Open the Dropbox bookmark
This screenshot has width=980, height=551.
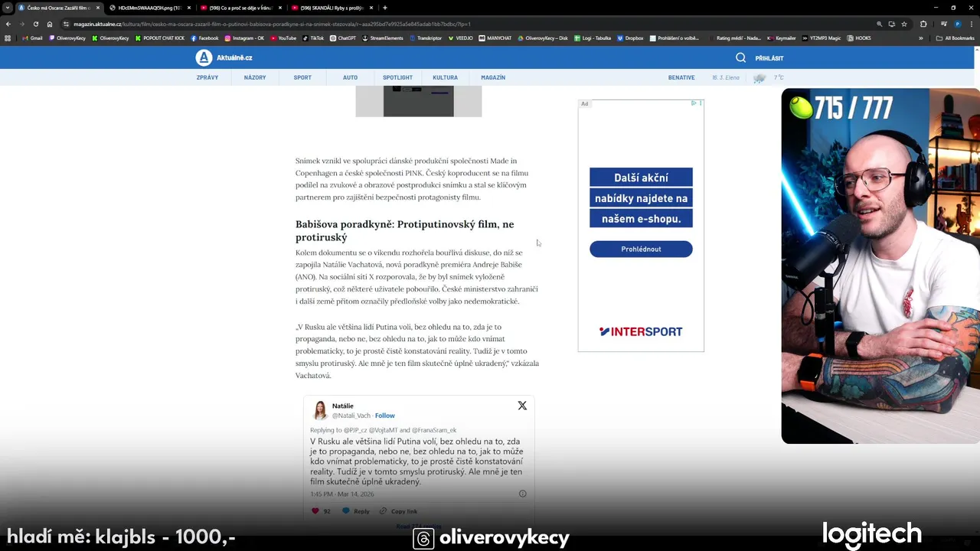630,38
